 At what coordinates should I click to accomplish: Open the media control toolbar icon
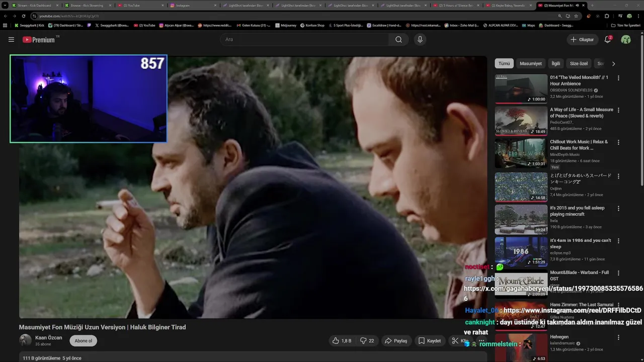pos(619,16)
